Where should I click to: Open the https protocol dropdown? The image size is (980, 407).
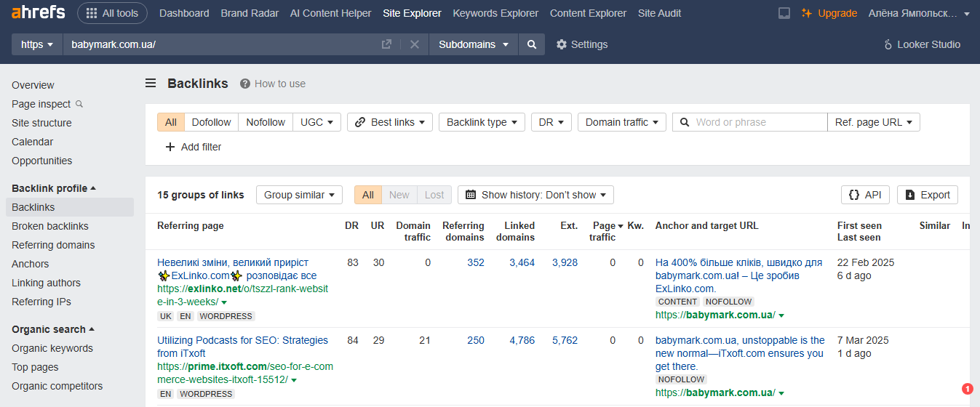coord(37,44)
